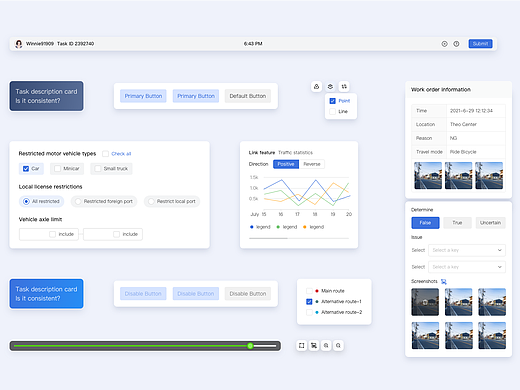Tick the Check all checkbox
520x390 pixels.
tap(105, 154)
